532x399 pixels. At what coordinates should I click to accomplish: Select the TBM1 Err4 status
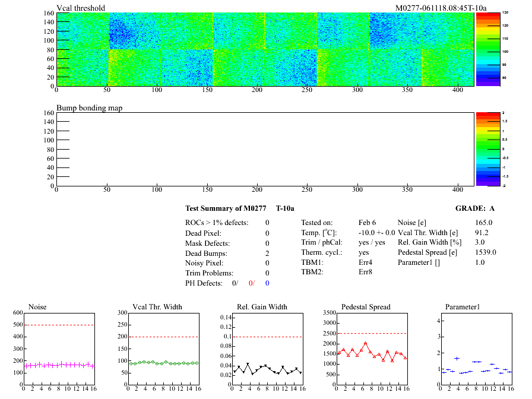click(x=365, y=263)
